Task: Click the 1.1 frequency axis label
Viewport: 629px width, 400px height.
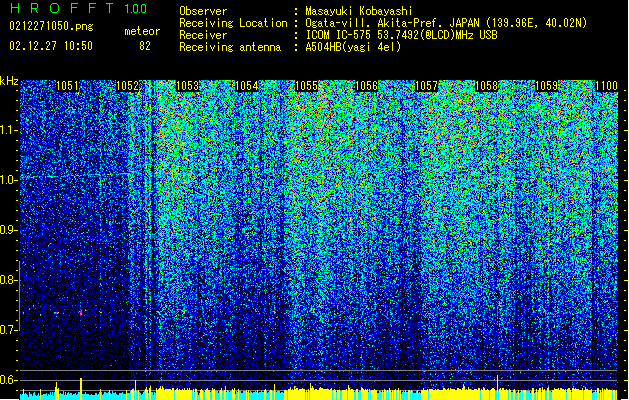Action: pos(9,130)
